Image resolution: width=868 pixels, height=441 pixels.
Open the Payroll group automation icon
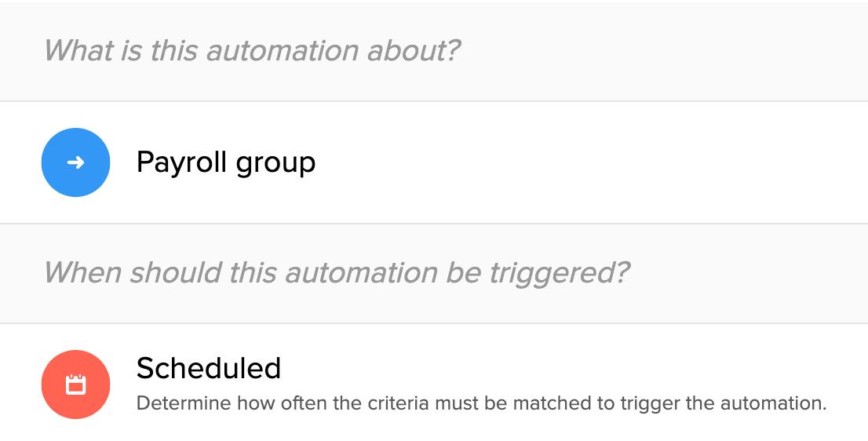coord(75,162)
